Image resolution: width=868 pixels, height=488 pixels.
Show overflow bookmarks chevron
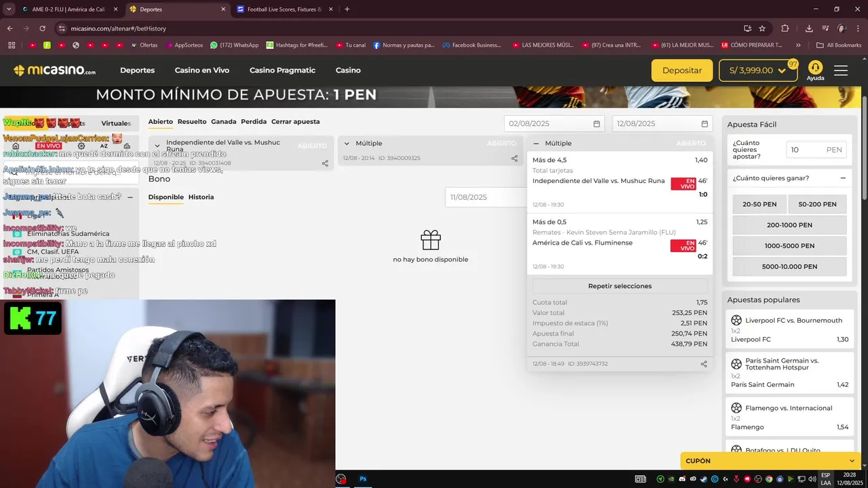coord(798,45)
